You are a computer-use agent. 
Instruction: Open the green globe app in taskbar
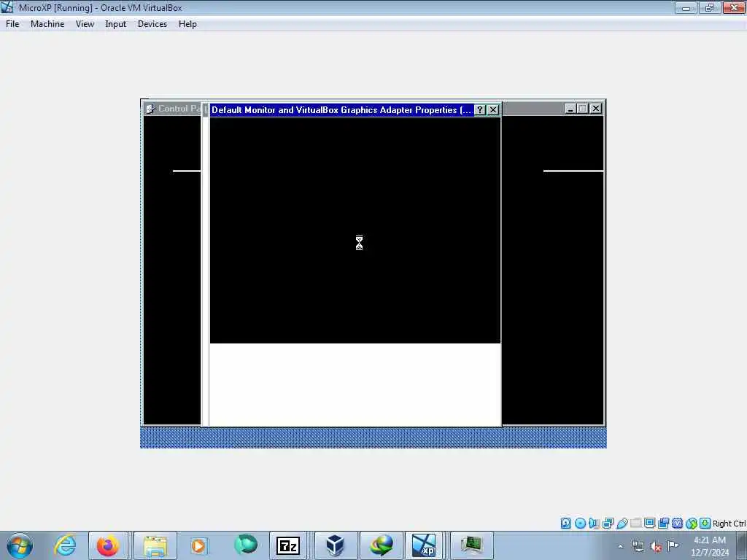pos(245,545)
